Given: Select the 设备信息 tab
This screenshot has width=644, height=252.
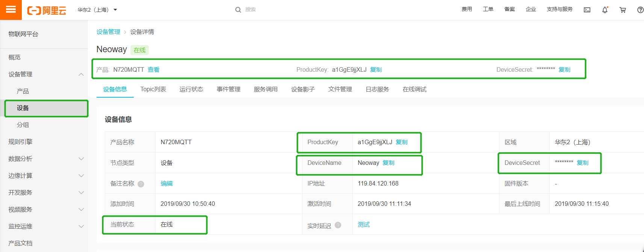Looking at the screenshot, I should coord(115,89).
